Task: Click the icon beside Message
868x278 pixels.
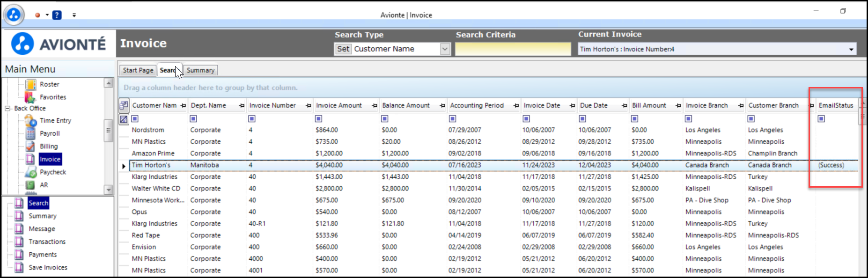Action: 19,229
